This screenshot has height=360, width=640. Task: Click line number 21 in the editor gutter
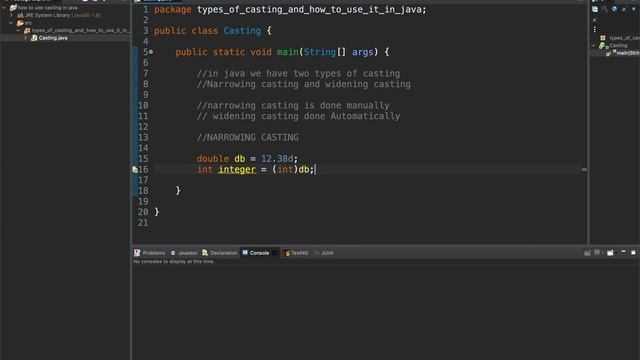tap(143, 223)
